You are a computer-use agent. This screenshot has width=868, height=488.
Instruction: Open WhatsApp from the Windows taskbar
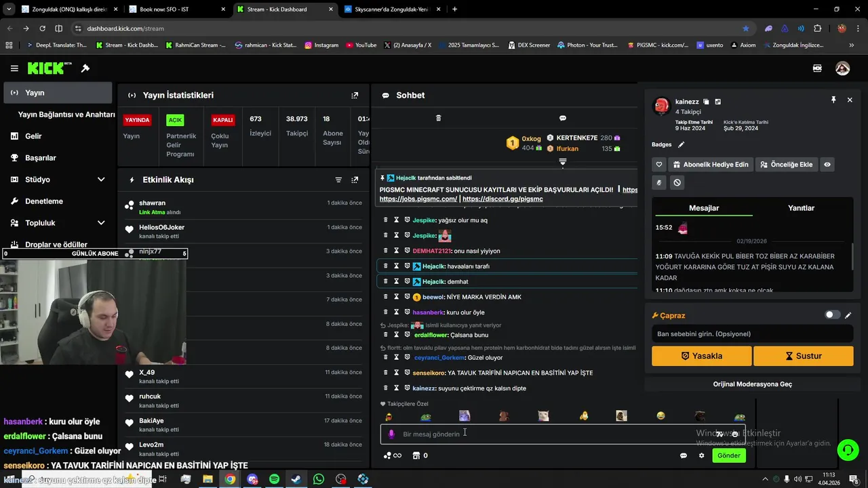pos(319,479)
